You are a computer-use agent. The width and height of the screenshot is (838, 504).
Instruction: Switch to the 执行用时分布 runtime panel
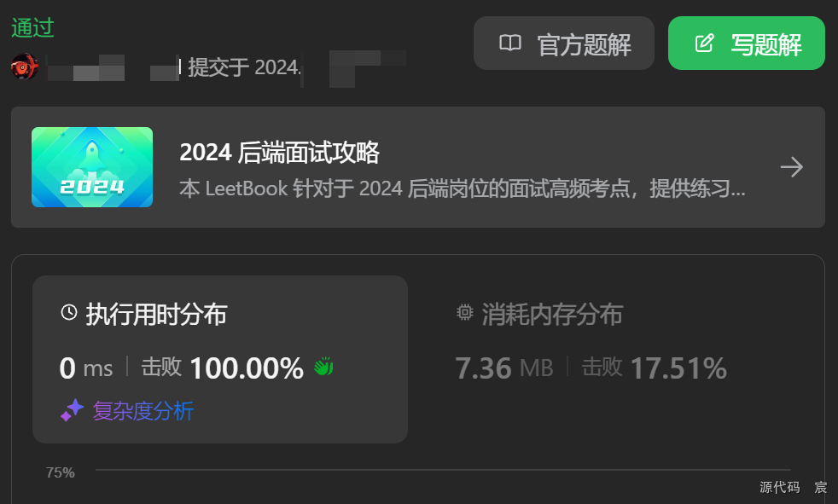(x=220, y=359)
